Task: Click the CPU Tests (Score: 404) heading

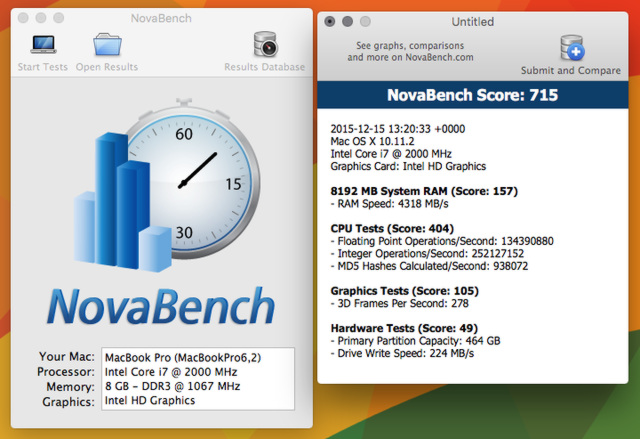Action: [392, 228]
